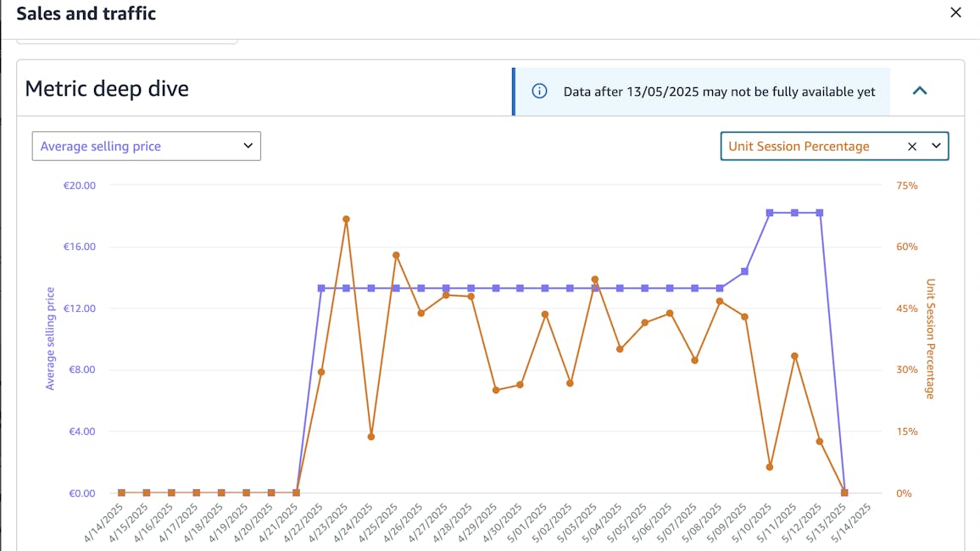Viewport: 980px width, 551px height.
Task: Click the 'Average selling price' axis label
Action: 50,339
